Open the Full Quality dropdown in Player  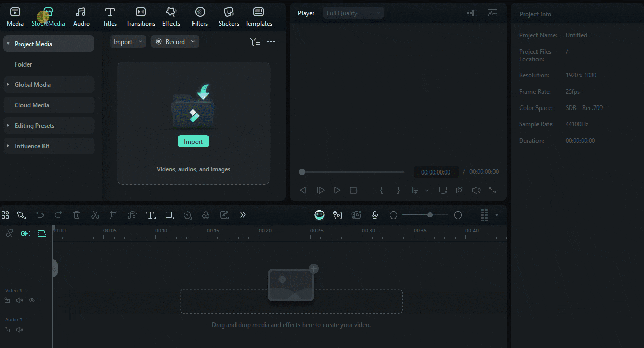[353, 13]
